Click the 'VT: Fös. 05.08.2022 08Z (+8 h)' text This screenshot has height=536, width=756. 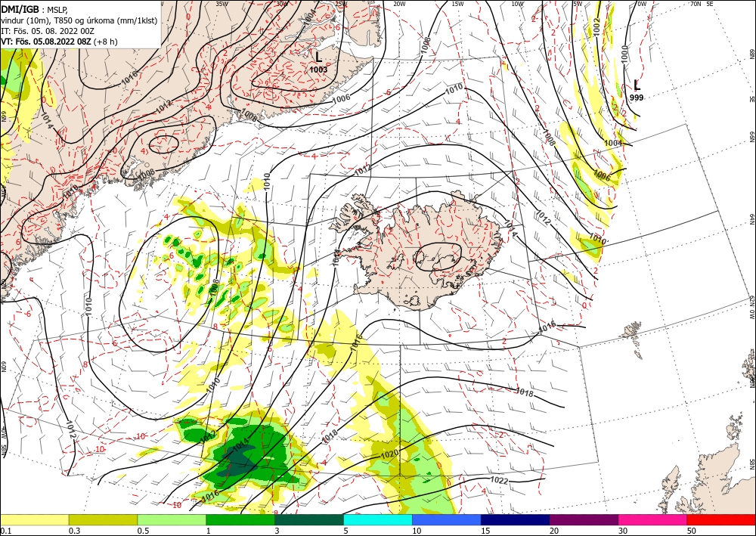pyautogui.click(x=59, y=42)
